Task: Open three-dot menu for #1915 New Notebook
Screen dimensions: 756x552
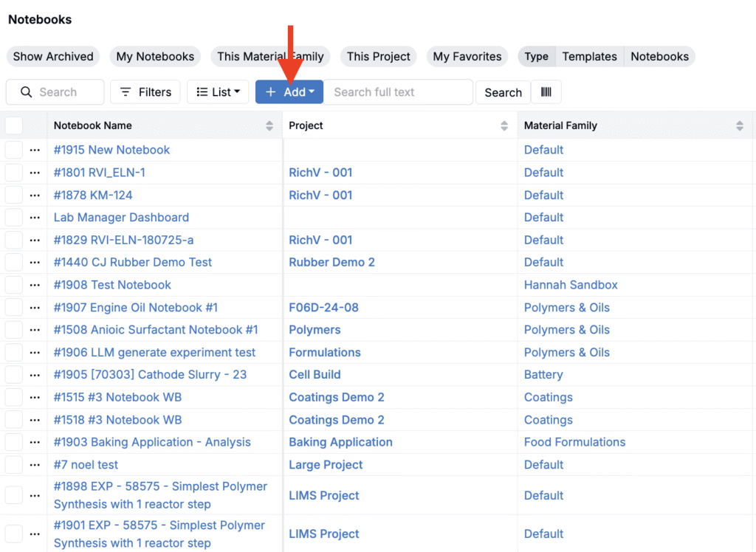Action: 35,150
